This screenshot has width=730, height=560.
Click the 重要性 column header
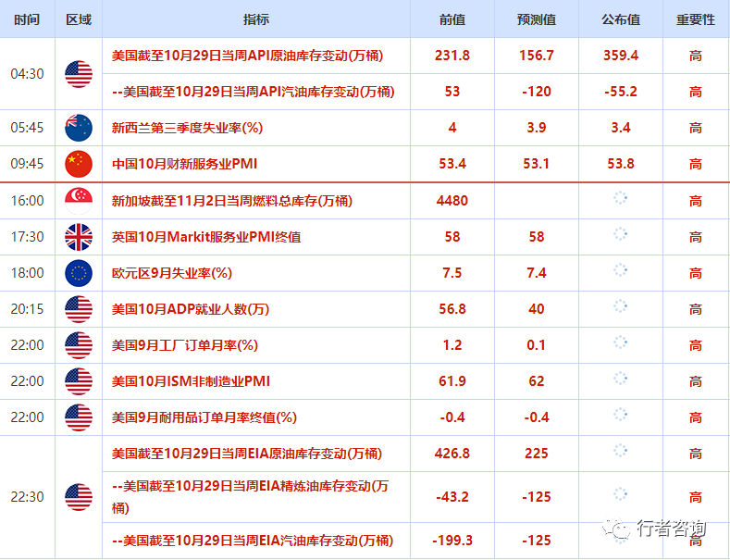696,19
